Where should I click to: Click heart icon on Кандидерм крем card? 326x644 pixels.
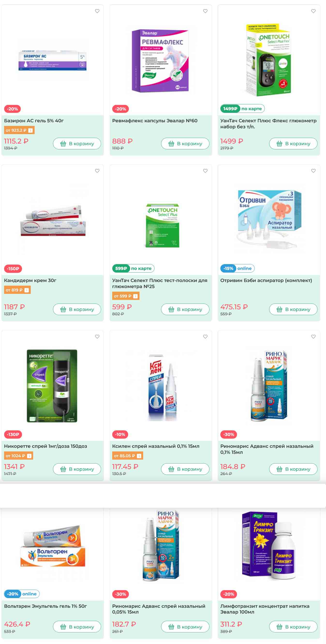point(97,171)
